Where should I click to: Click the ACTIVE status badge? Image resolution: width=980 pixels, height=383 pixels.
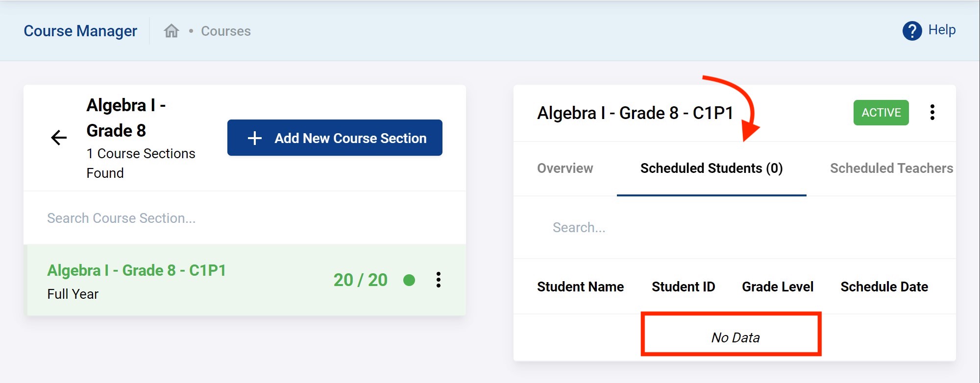pos(881,113)
